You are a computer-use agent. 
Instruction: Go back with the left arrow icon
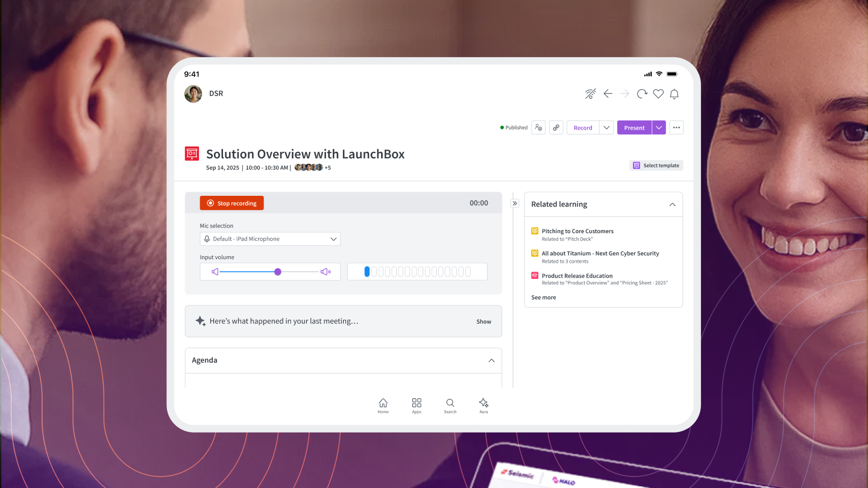point(608,94)
